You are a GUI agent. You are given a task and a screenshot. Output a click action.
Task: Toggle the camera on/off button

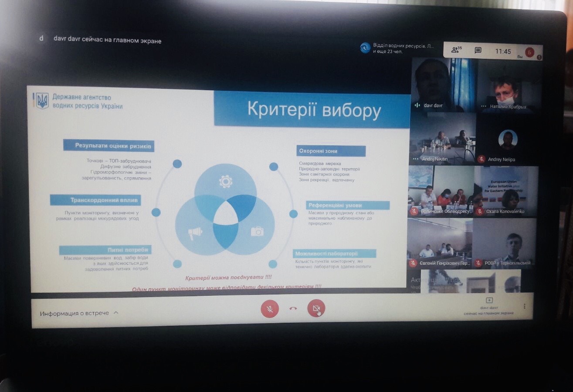316,309
